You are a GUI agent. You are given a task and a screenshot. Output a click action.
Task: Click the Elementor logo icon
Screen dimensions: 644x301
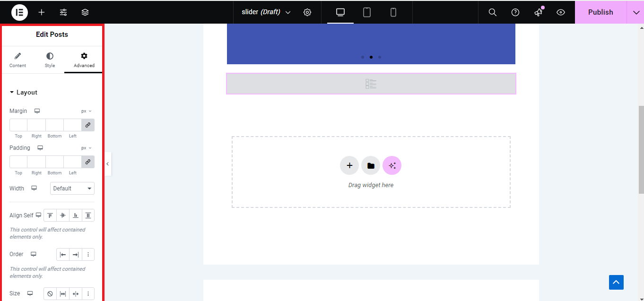[19, 12]
